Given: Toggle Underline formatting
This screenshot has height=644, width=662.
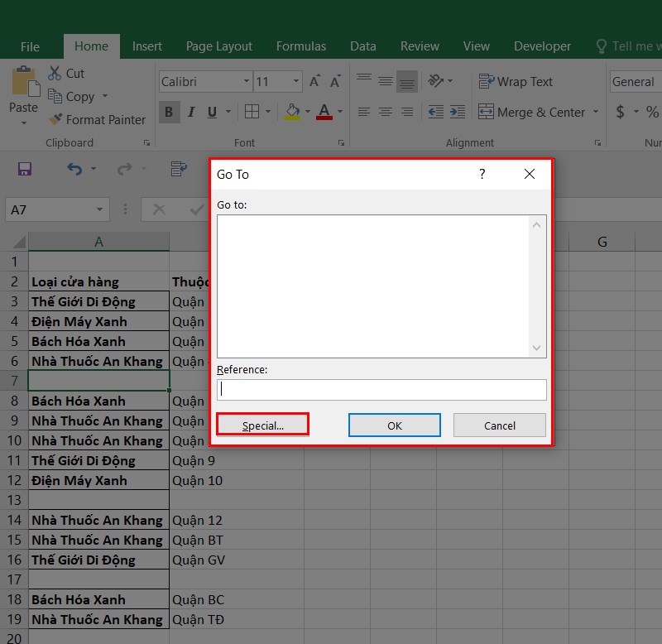Looking at the screenshot, I should coord(212,112).
